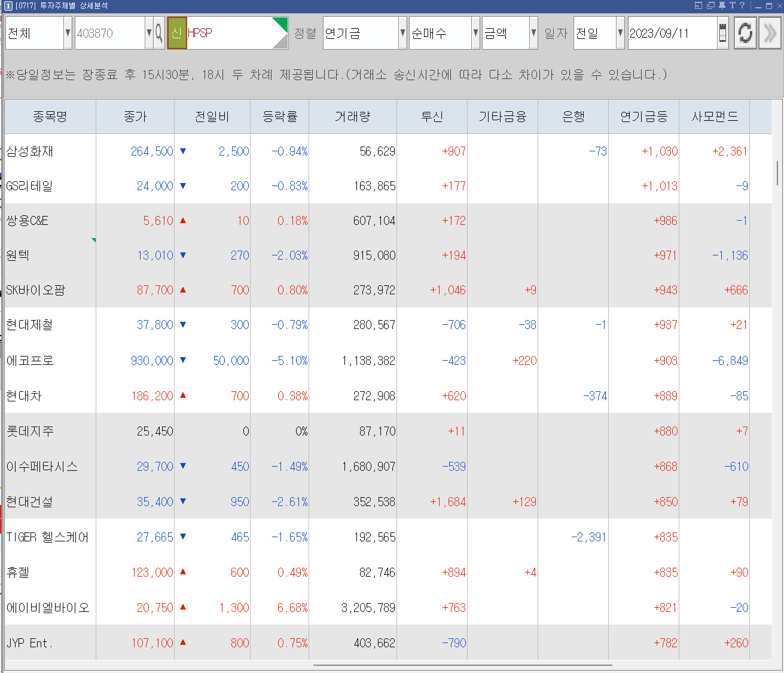The image size is (784, 673).
Task: Select the GS리테일 stock name
Action: (29, 186)
